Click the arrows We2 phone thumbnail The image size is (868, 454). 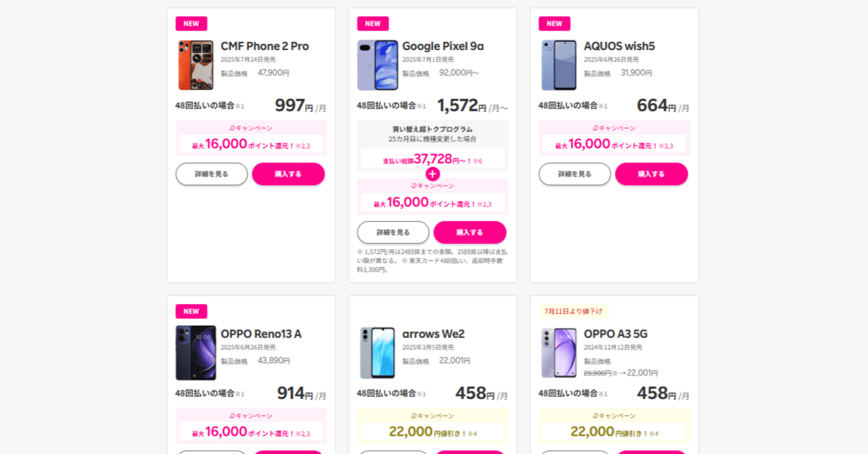coord(377,353)
